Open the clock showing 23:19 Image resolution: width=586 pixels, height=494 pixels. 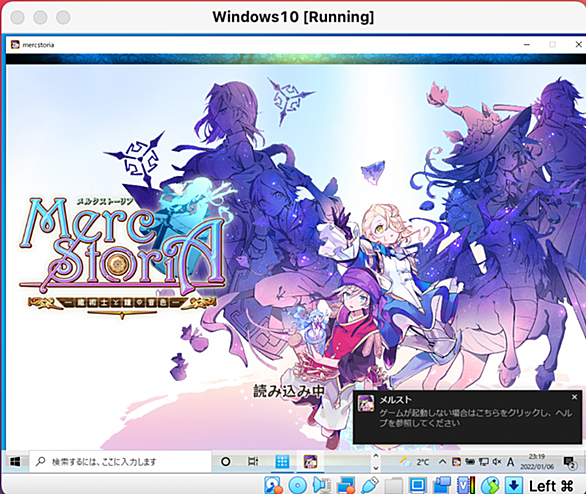click(x=537, y=462)
